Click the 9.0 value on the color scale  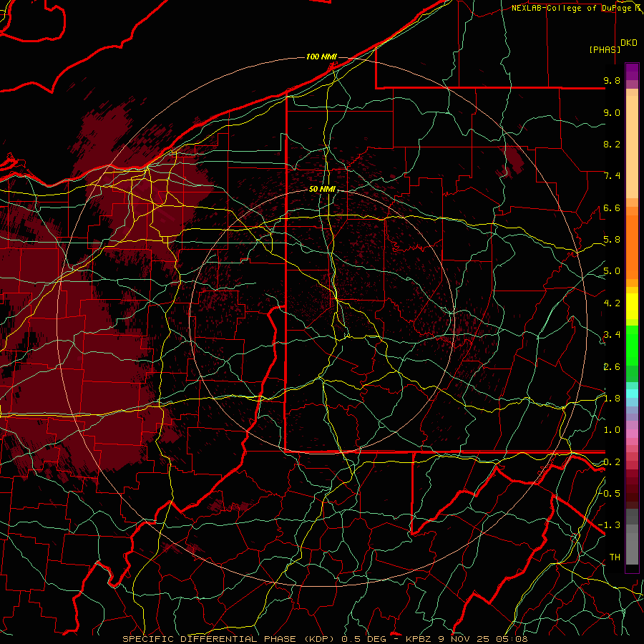tap(612, 112)
